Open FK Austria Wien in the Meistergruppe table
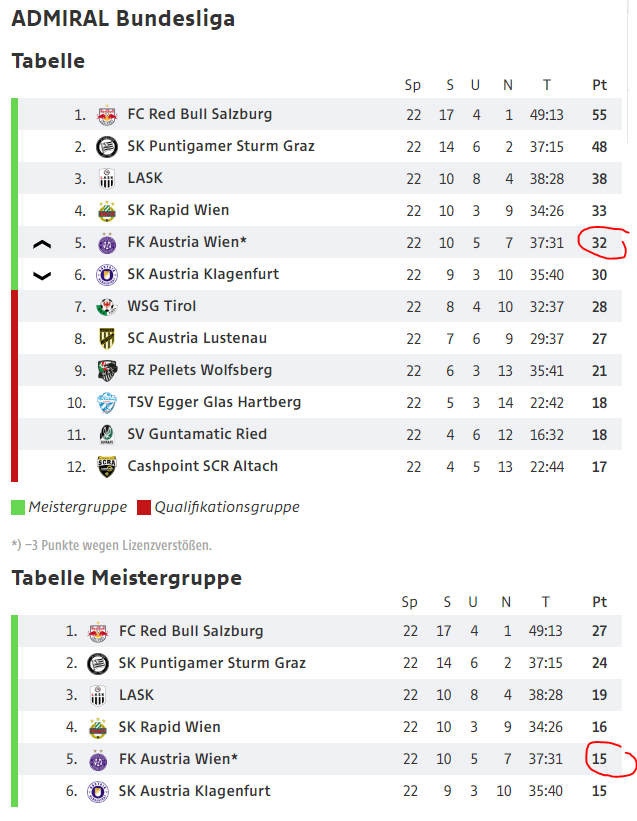Viewport: 637px width, 821px height. (x=178, y=759)
